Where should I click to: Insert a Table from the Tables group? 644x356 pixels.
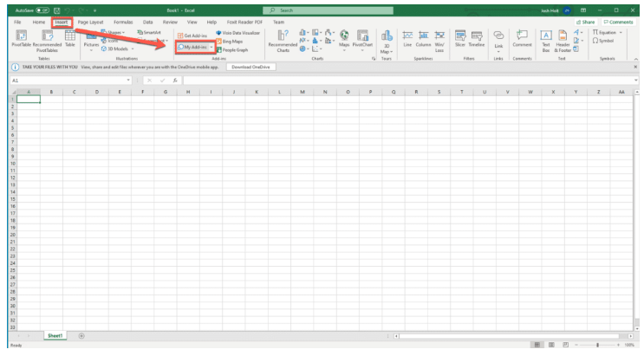pos(70,39)
